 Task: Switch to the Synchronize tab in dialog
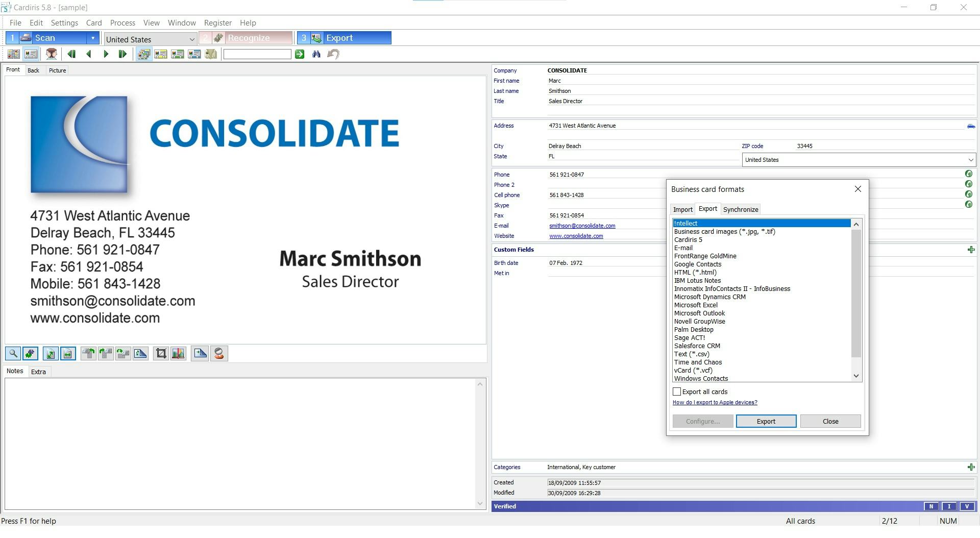(741, 210)
